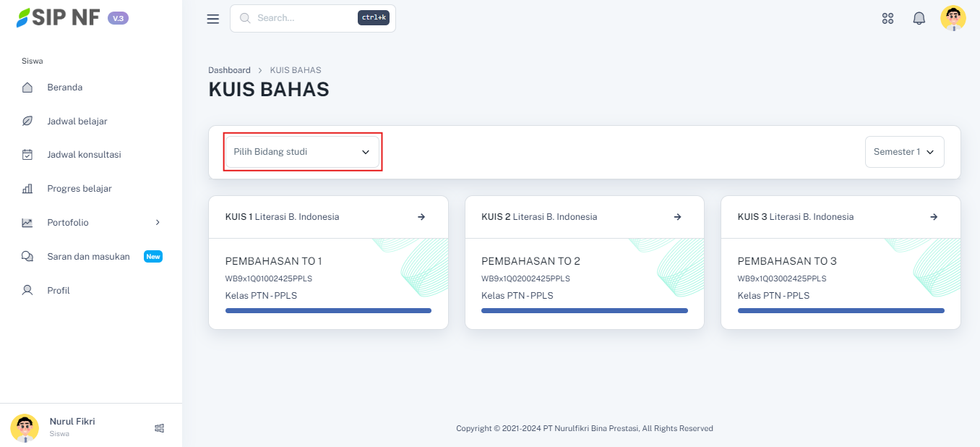980x447 pixels.
Task: Click into the Search input field
Action: click(x=304, y=18)
